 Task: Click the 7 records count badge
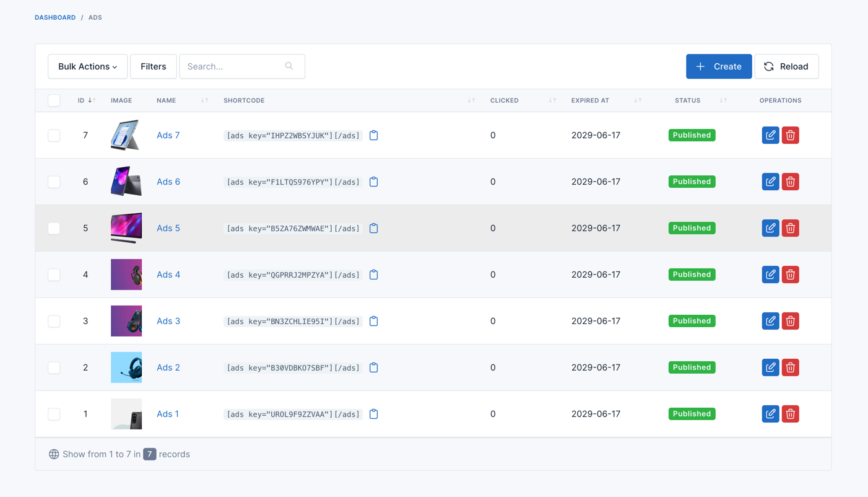click(150, 454)
